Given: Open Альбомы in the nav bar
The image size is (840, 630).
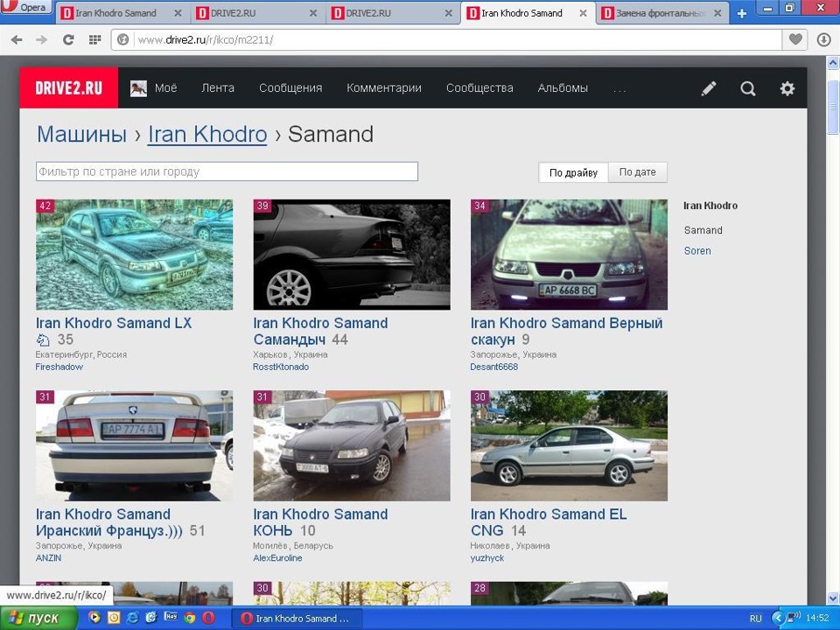Looking at the screenshot, I should (x=563, y=87).
